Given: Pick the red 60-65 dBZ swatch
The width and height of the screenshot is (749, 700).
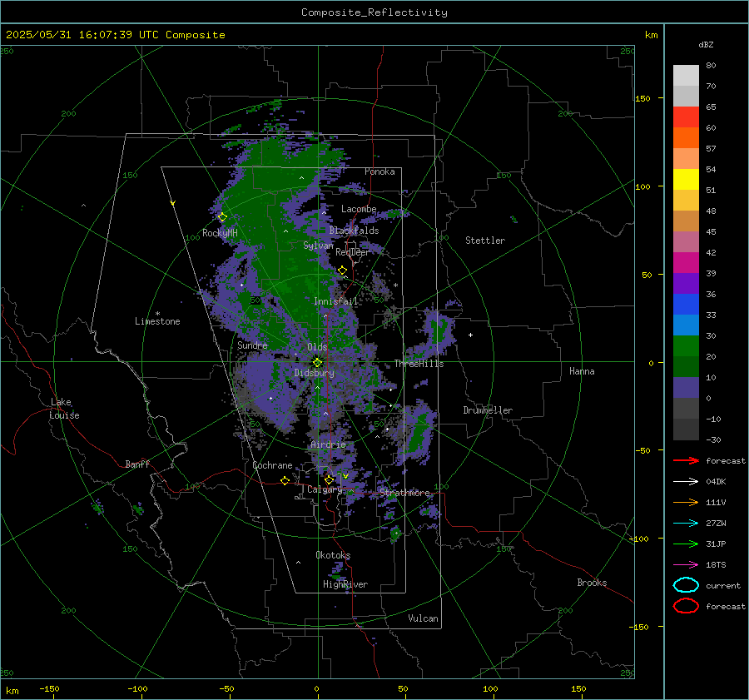Looking at the screenshot, I should pyautogui.click(x=686, y=117).
